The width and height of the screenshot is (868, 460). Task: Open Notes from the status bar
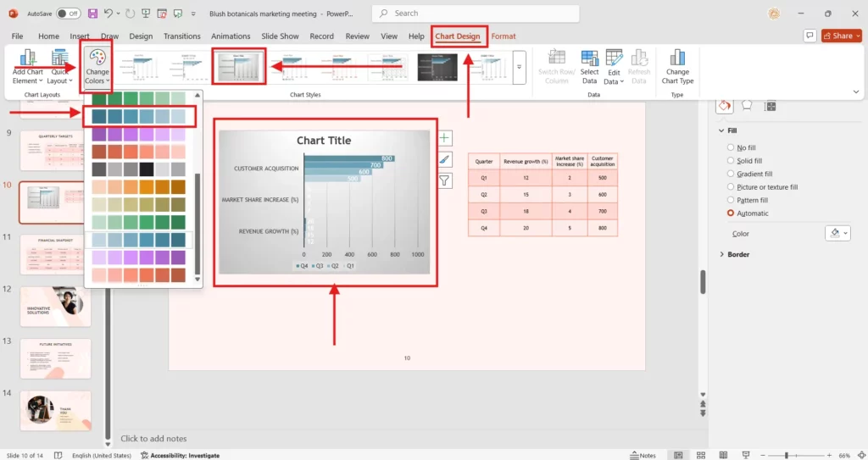[x=643, y=455]
